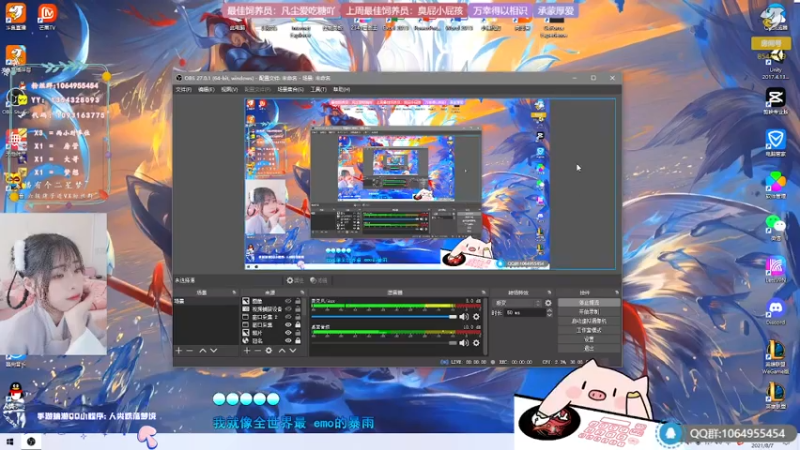Viewport: 800px width, 450px height.
Task: Remove the selected source with minus icon
Action: (x=258, y=351)
